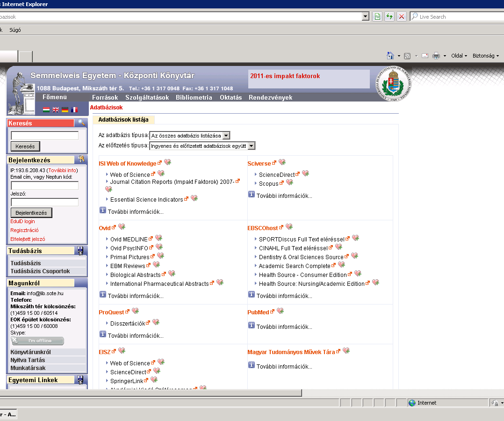Click the browser address bar

180,17
